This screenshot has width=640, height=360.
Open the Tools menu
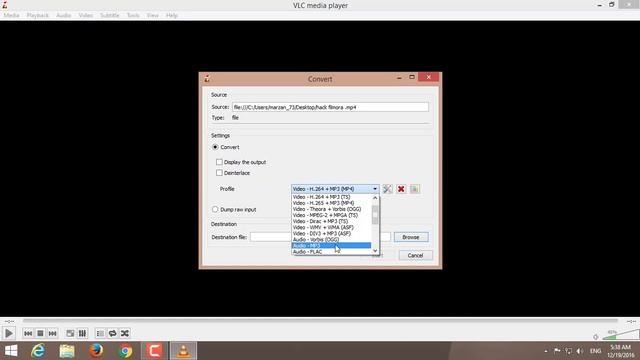(x=133, y=16)
